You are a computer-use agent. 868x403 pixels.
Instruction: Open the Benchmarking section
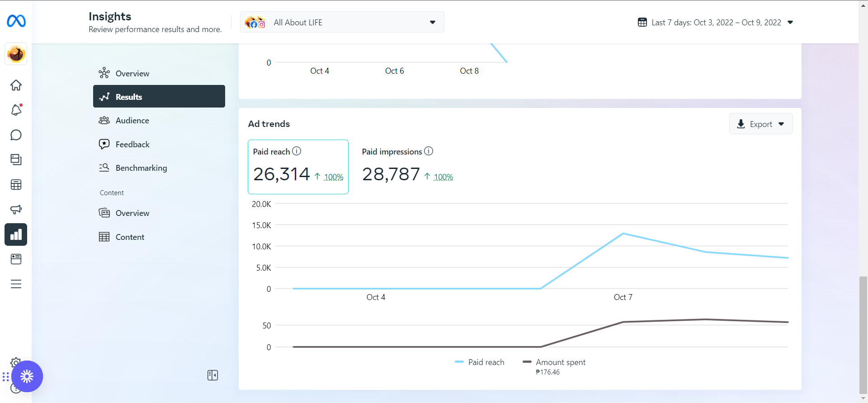tap(159, 168)
